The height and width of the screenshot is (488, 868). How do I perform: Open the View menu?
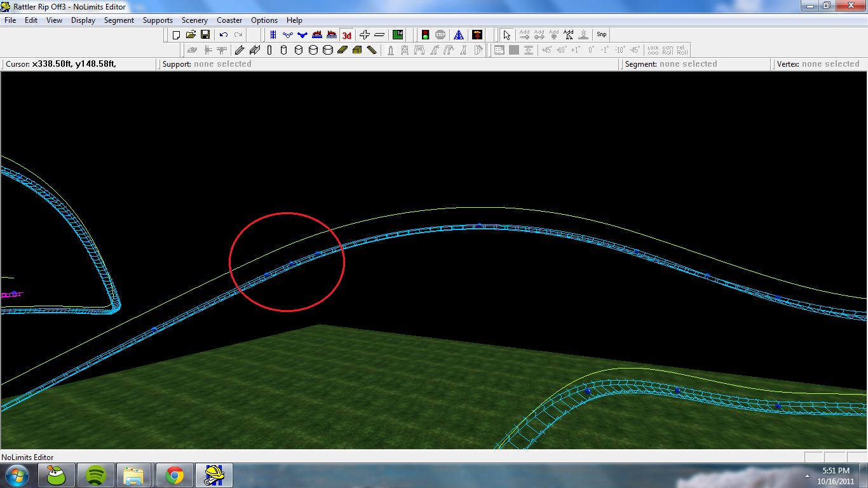point(54,20)
